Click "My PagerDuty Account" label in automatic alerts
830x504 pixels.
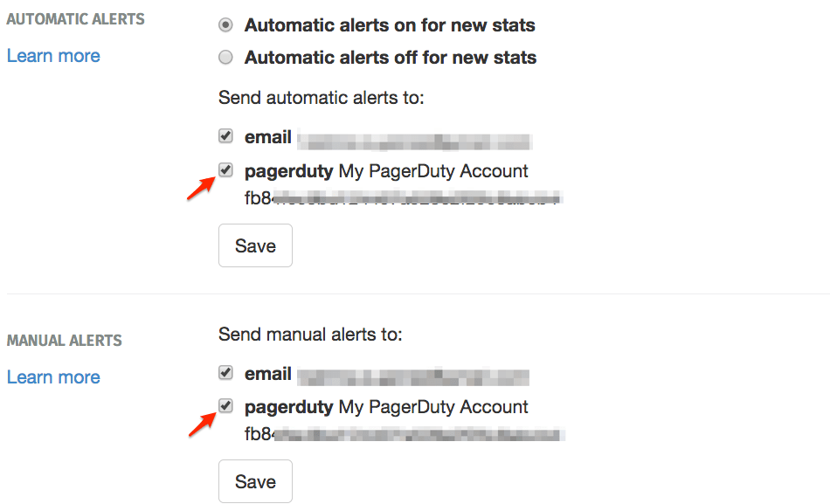(433, 171)
